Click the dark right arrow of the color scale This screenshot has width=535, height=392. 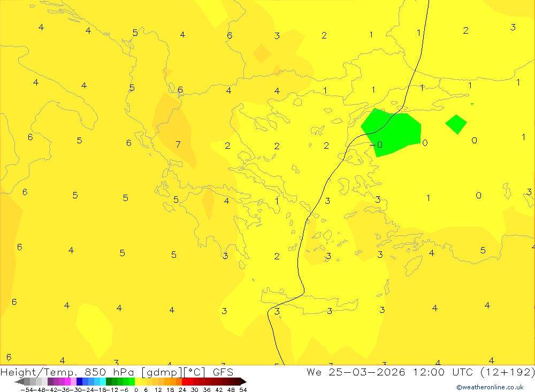243,381
